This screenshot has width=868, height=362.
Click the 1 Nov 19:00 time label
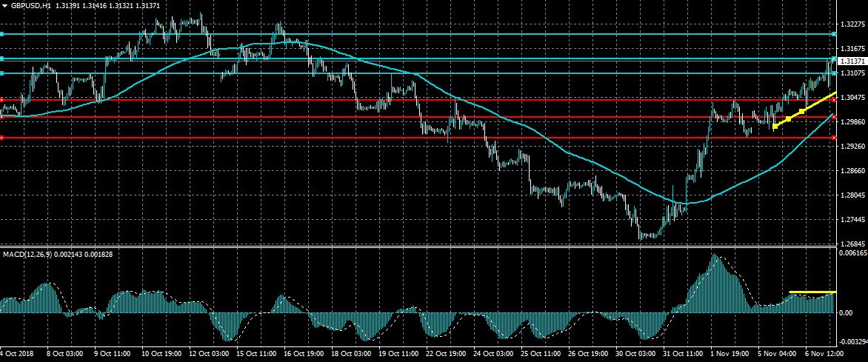point(731,352)
